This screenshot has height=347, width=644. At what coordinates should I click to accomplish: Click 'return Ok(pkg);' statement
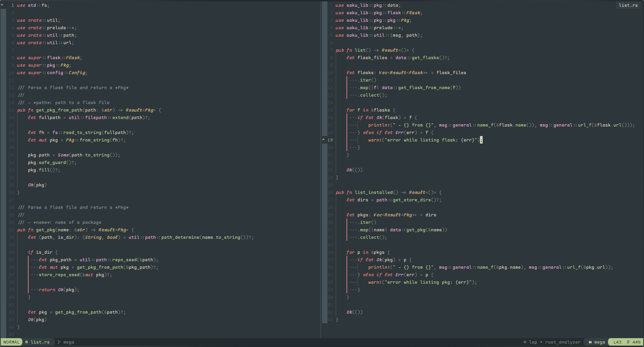coord(59,290)
